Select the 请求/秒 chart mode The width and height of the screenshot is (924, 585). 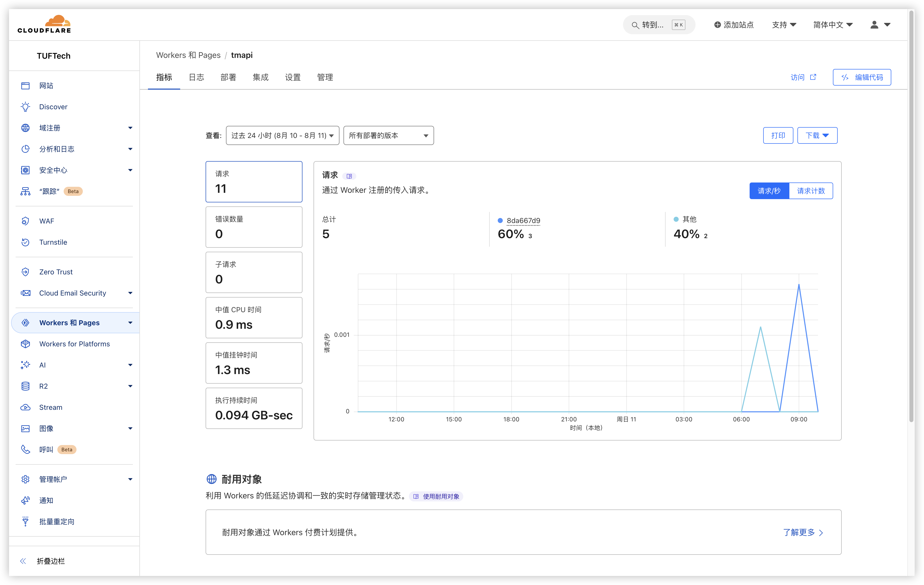click(769, 191)
